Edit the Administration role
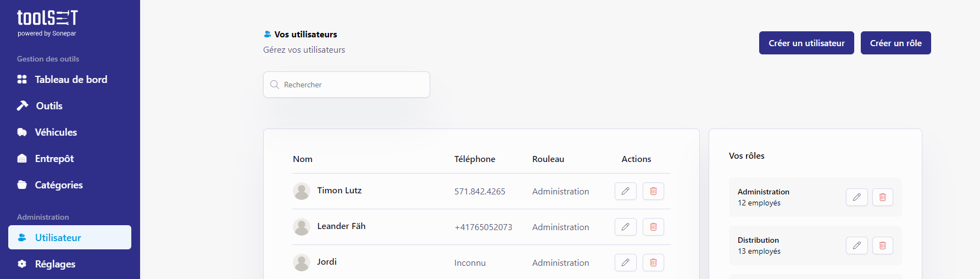980x279 pixels. click(x=856, y=197)
